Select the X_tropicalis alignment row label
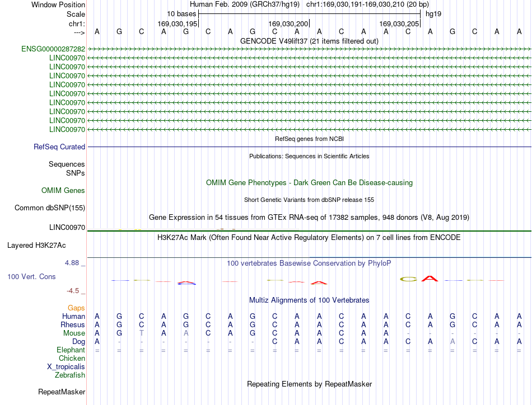Image resolution: width=532 pixels, height=405 pixels. (66, 367)
